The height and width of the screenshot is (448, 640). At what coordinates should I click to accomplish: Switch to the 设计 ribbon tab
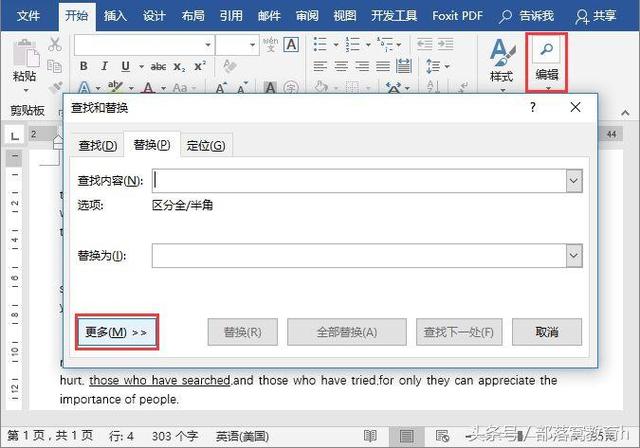[154, 16]
